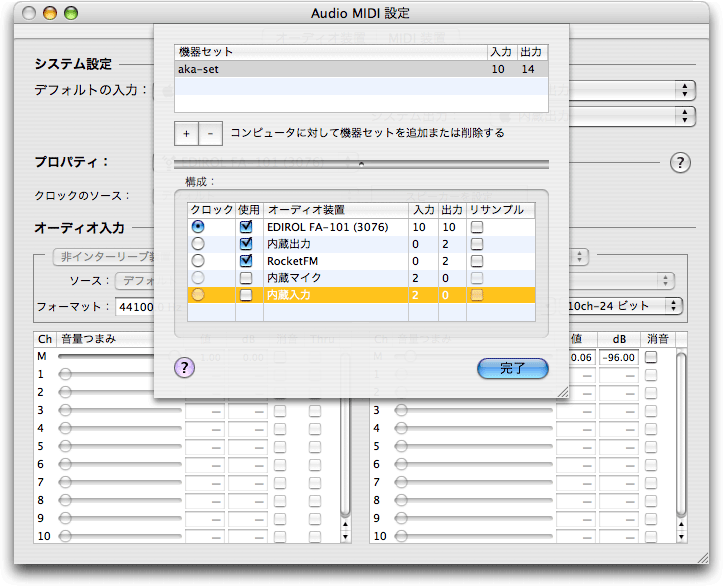Click the dB value field showing -96.00
The height and width of the screenshot is (587, 723).
[x=617, y=357]
